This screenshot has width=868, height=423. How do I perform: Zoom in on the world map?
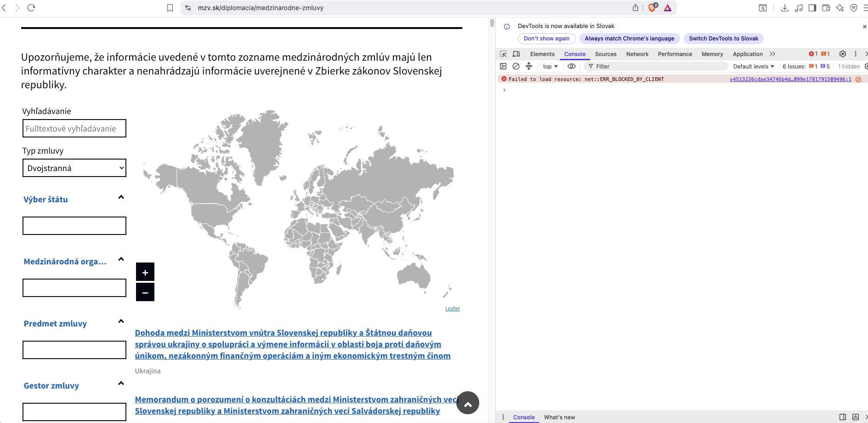tap(145, 272)
